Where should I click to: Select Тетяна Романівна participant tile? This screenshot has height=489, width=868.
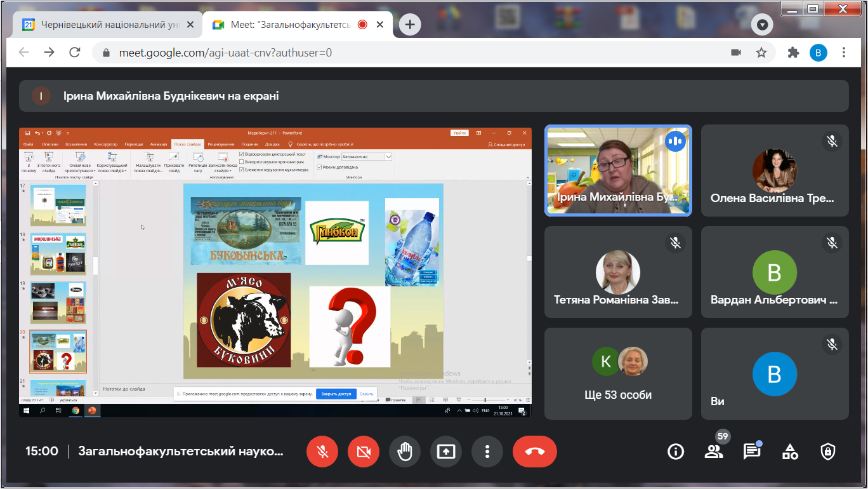[x=619, y=272]
